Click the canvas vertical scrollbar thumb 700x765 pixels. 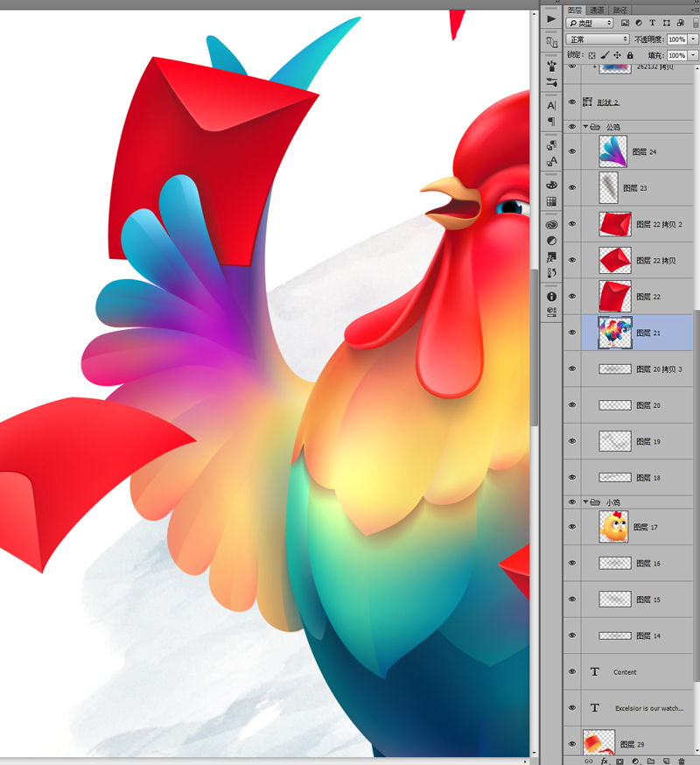pyautogui.click(x=534, y=347)
